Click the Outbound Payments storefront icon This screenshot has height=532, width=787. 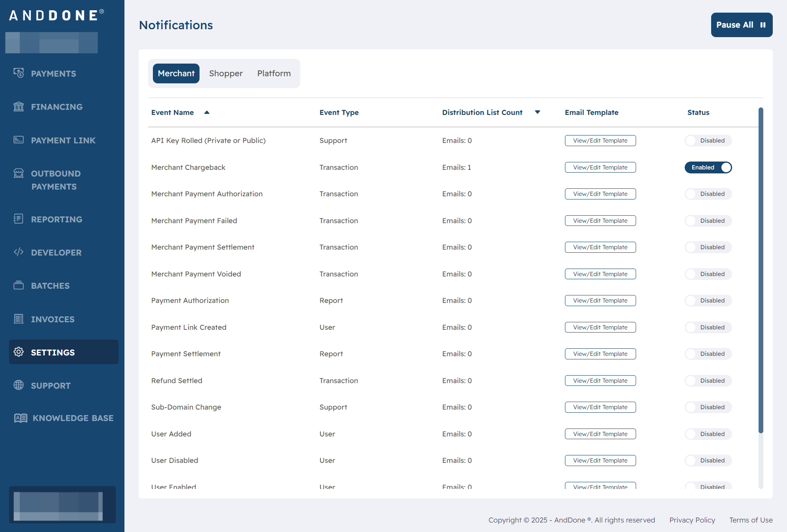[19, 173]
